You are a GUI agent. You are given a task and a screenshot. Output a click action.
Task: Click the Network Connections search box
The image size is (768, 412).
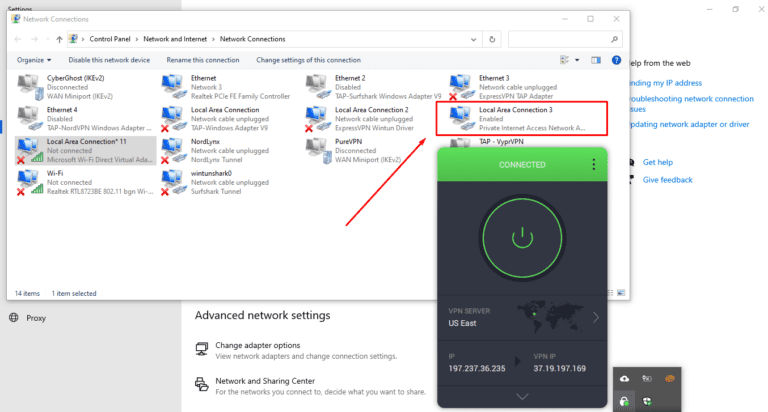565,39
